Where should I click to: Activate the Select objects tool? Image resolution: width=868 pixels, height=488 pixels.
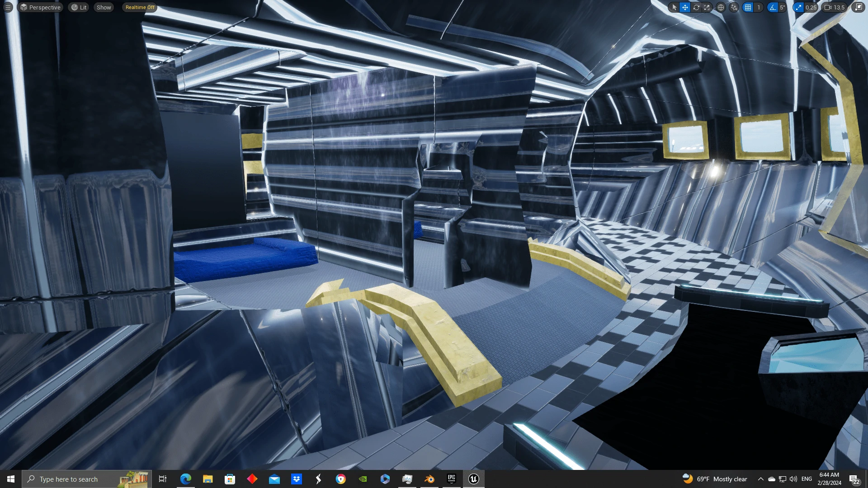pos(674,7)
